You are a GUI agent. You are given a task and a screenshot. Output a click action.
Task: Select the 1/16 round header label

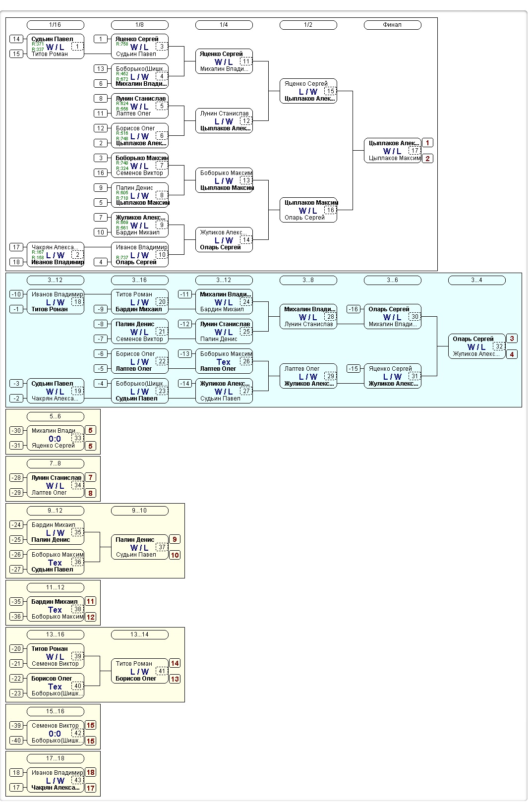(x=55, y=25)
